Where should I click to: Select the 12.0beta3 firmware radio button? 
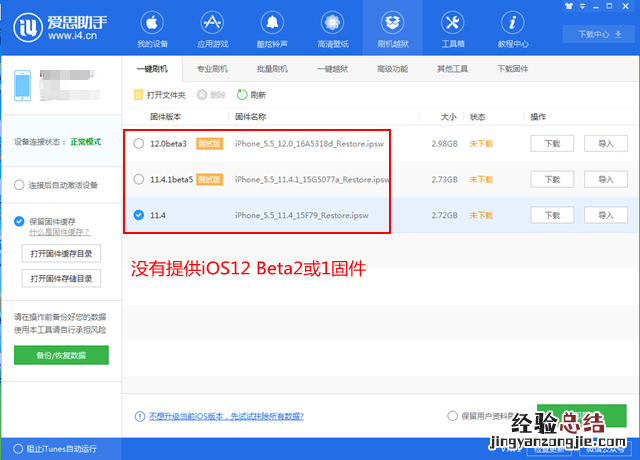(x=139, y=143)
